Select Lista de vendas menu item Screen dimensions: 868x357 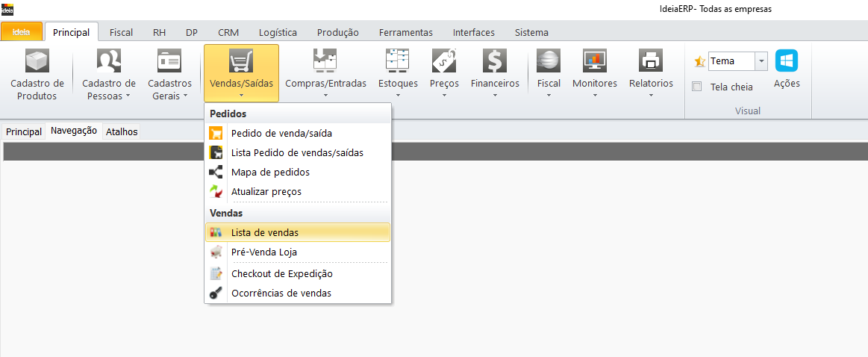264,232
